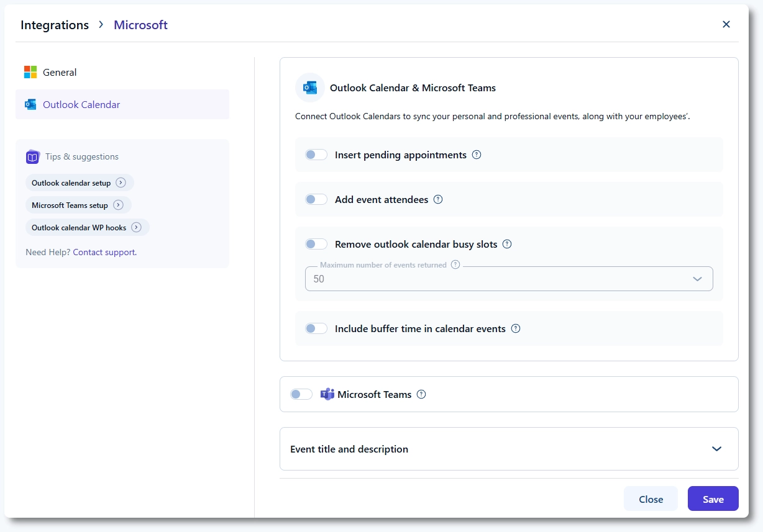Click help icon next to Add event attendees
This screenshot has width=763, height=532.
(x=438, y=200)
